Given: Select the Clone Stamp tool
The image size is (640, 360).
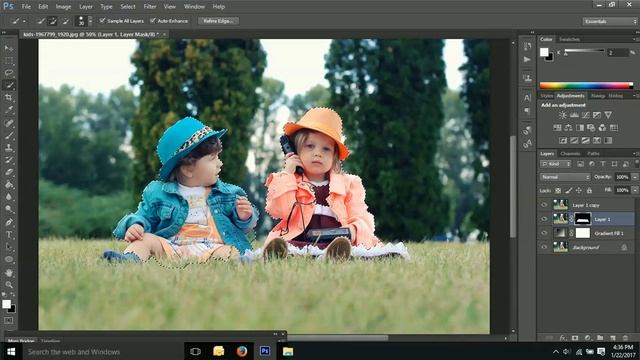Looking at the screenshot, I should (x=9, y=148).
